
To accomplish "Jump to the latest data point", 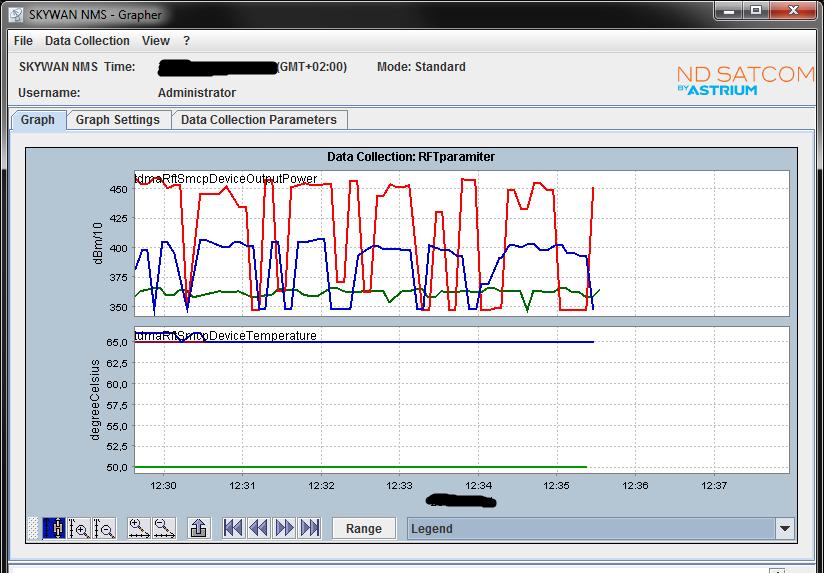I will point(310,528).
